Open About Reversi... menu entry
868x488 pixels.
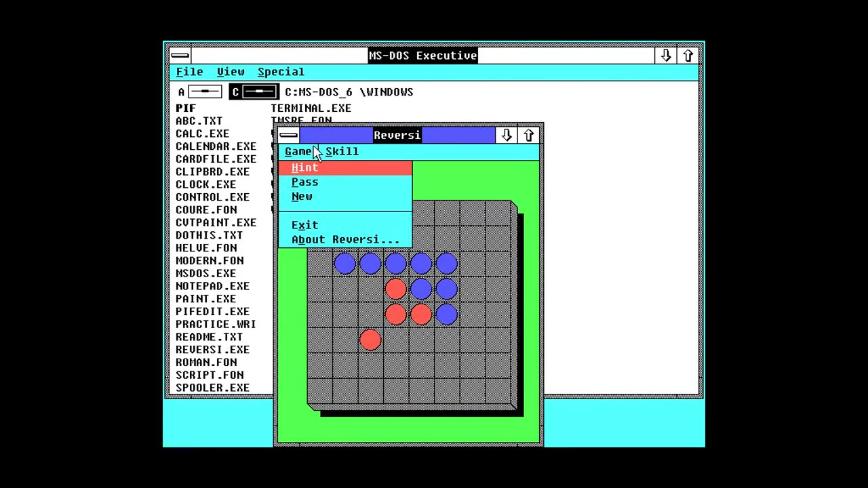pyautogui.click(x=344, y=239)
